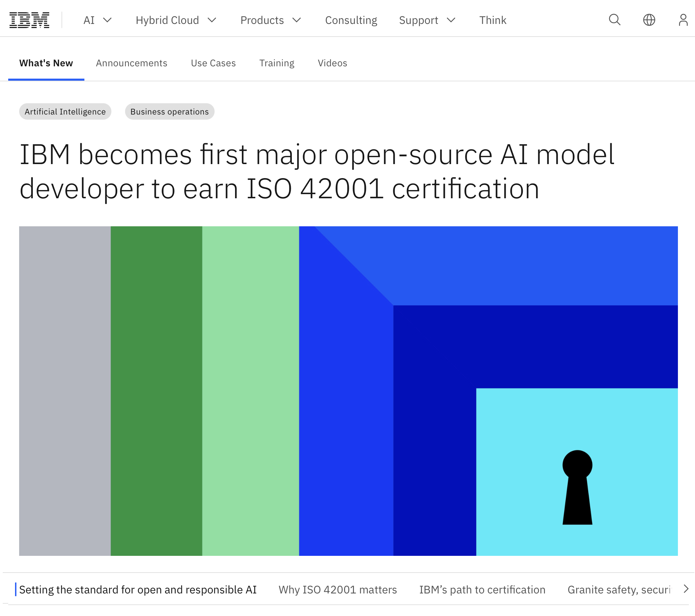Expand the Hybrid Cloud menu
Screen dimensions: 695x616
pyautogui.click(x=176, y=20)
